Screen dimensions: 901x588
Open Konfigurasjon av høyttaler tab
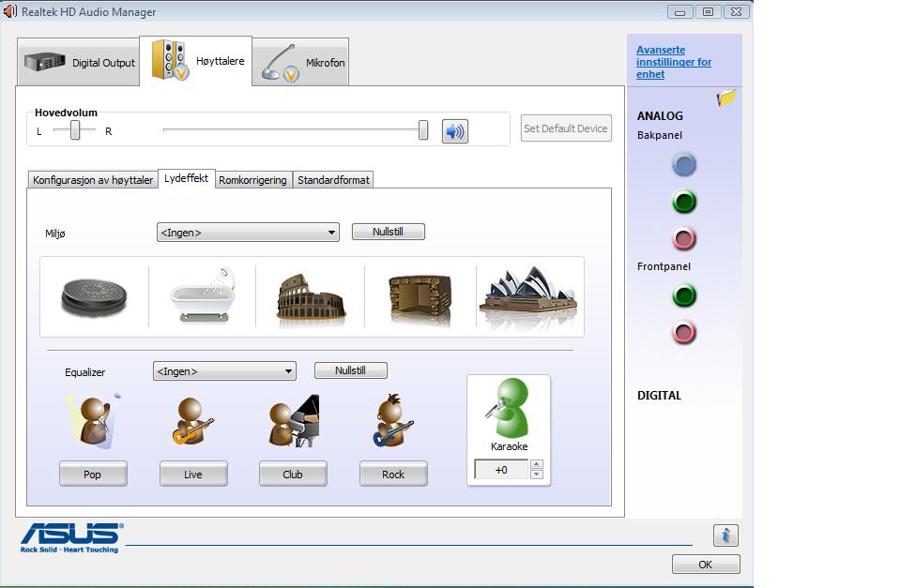(x=93, y=180)
